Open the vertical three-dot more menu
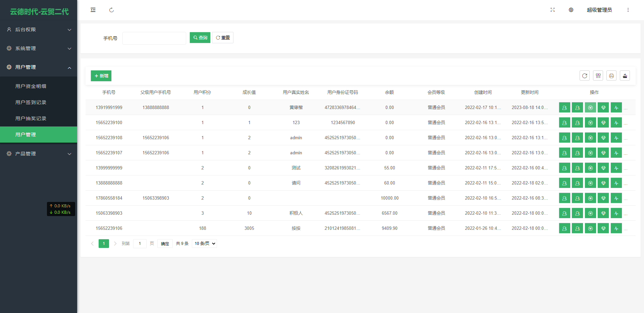 (x=628, y=10)
